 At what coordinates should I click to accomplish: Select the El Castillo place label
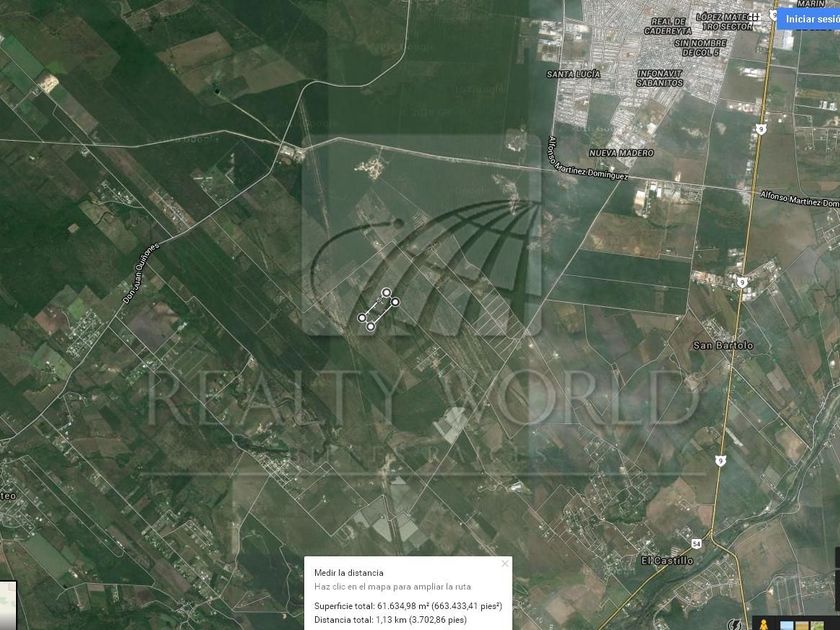[667, 561]
